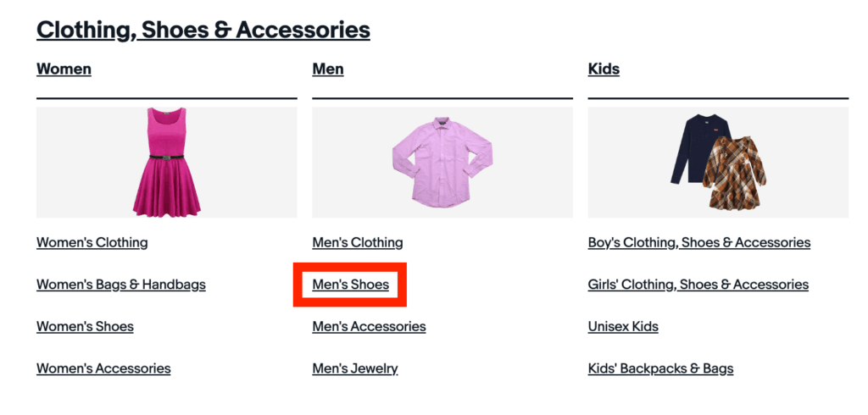Click the lilac men's shirt thumbnail
This screenshot has width=868, height=415.
tap(442, 161)
